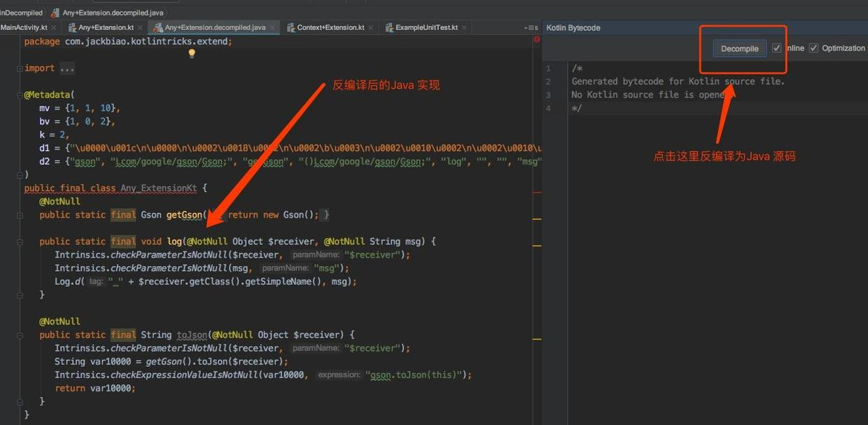Click the yellow warning stripe beside the toJson line
Viewport: 868px width, 425px height.
pyautogui.click(x=537, y=339)
